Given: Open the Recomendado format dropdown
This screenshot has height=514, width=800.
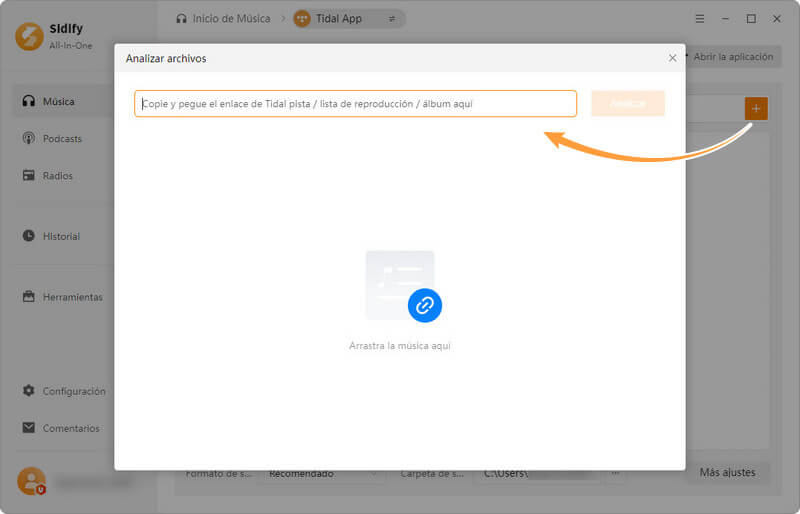Looking at the screenshot, I should pyautogui.click(x=323, y=474).
